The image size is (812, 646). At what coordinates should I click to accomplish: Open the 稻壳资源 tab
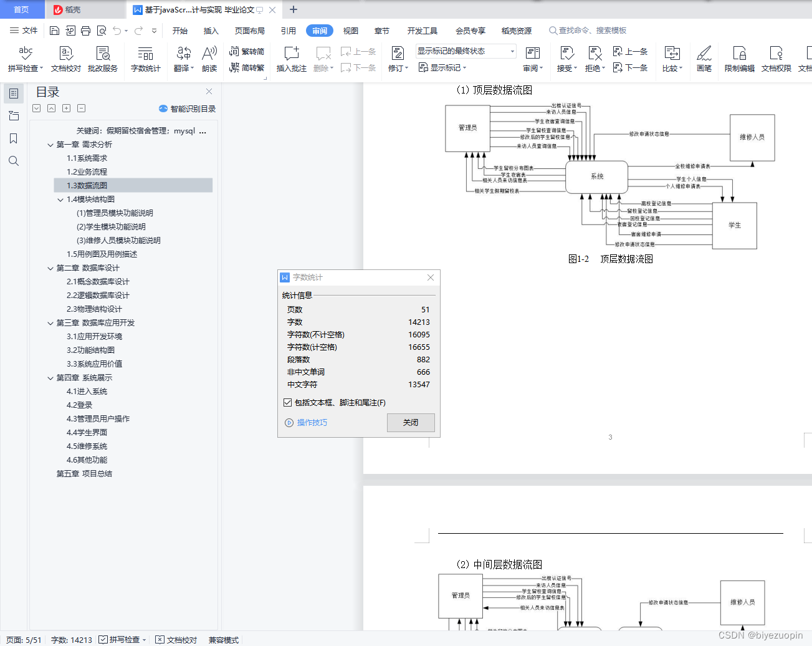coord(516,31)
